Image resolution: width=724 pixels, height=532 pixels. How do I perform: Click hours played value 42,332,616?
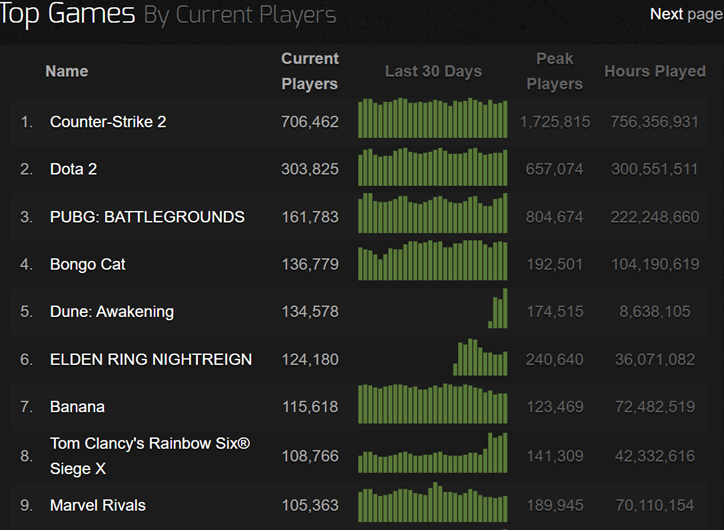pos(655,456)
